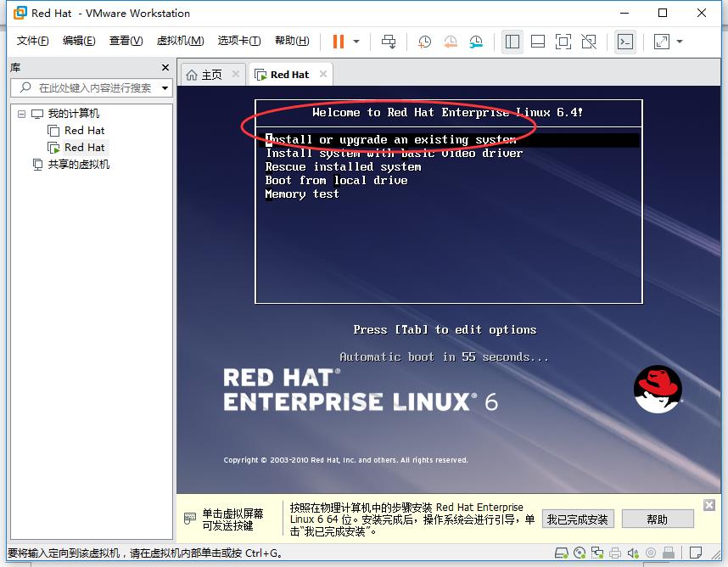Click the hard disk status icon
728x567 pixels.
click(562, 553)
